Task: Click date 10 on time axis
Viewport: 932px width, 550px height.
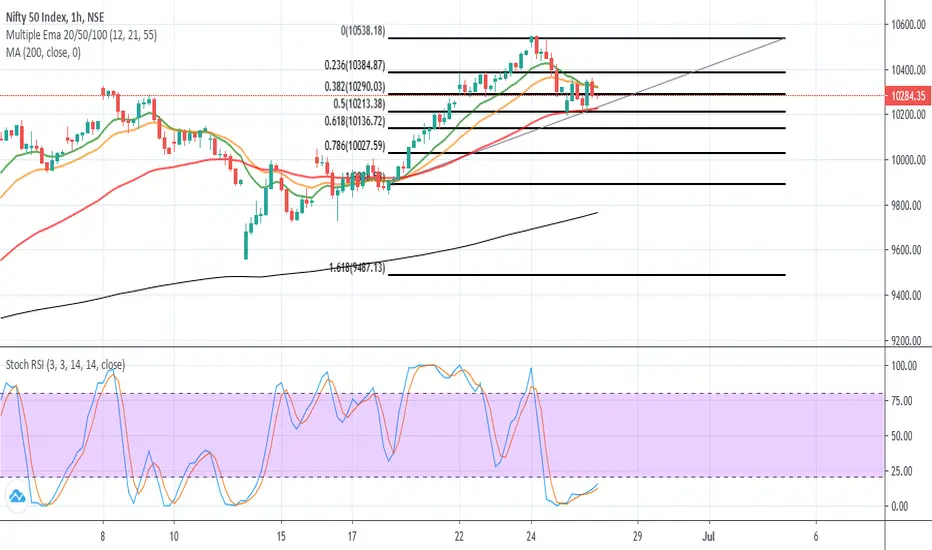Action: point(174,536)
